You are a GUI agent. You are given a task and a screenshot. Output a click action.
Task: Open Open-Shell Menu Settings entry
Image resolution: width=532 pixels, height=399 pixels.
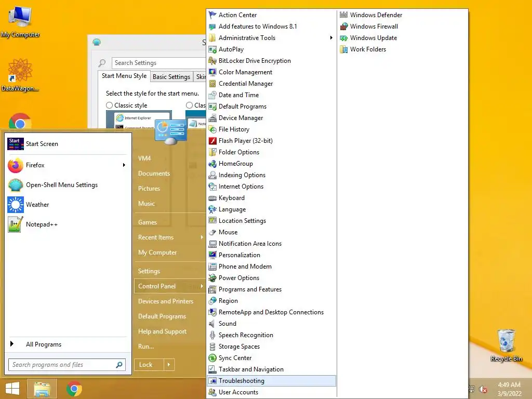[x=68, y=185]
